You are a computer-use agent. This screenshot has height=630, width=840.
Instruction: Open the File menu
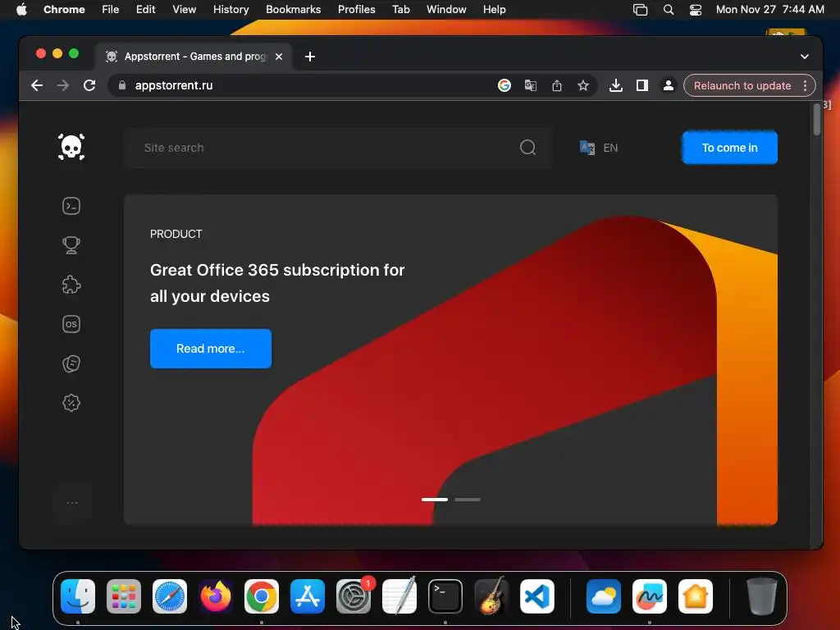point(111,10)
